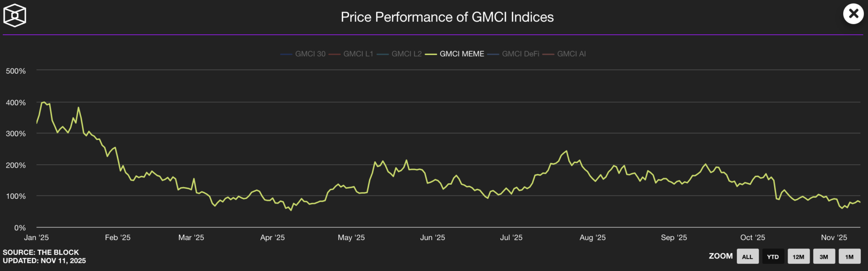Click The Block cube logo
Image resolution: width=868 pixels, height=271 pixels.
[14, 15]
